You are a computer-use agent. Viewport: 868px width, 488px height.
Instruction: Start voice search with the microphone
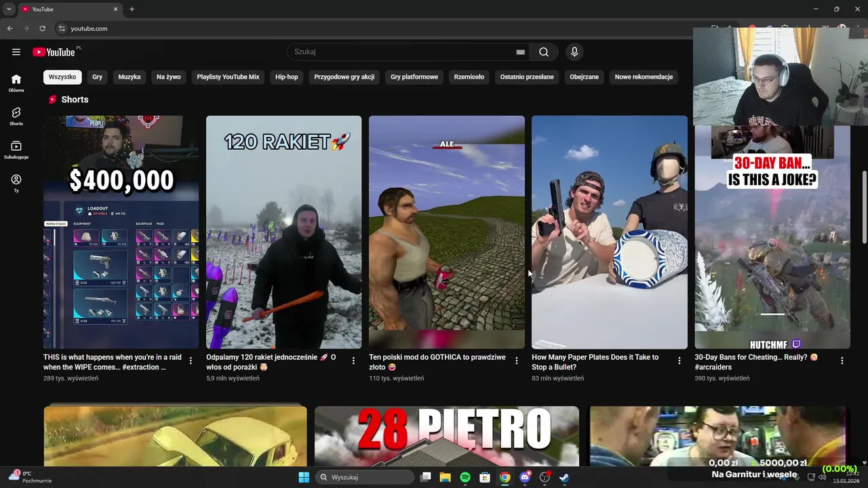point(574,52)
